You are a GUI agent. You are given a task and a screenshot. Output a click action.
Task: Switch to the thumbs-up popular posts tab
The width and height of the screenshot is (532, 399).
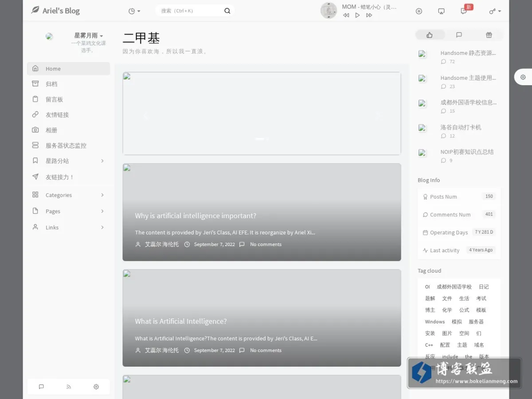(x=430, y=35)
